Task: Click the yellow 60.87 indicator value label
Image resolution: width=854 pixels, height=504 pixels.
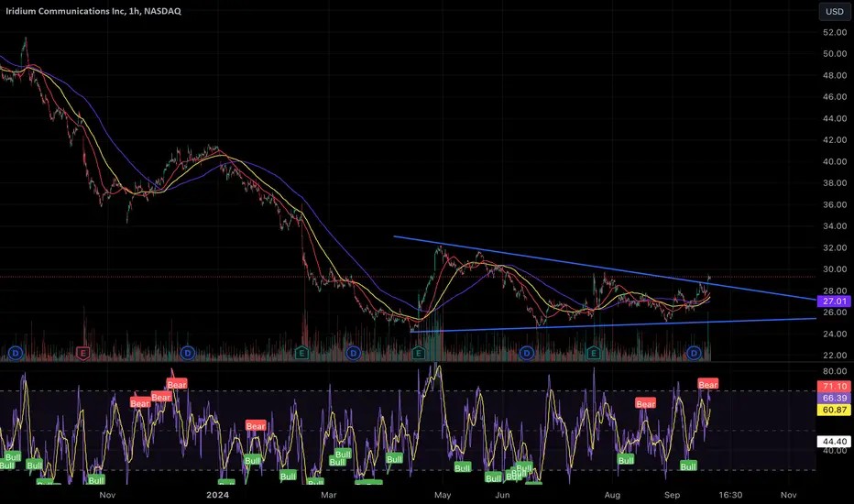Action: coord(834,410)
